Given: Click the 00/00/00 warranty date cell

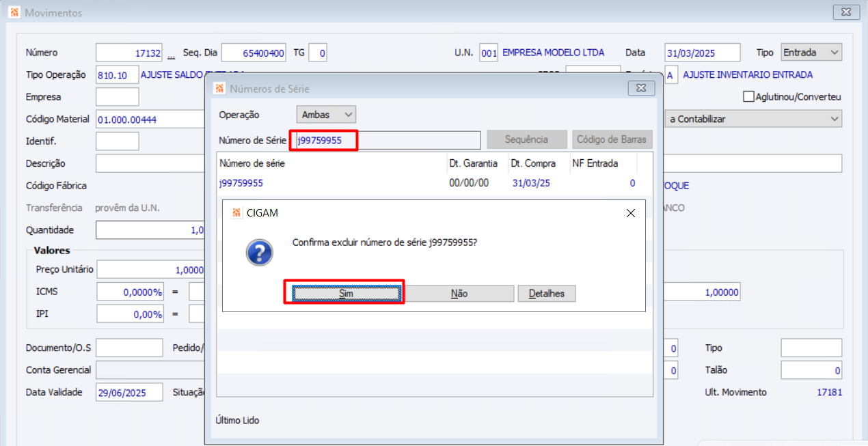Looking at the screenshot, I should (x=469, y=183).
